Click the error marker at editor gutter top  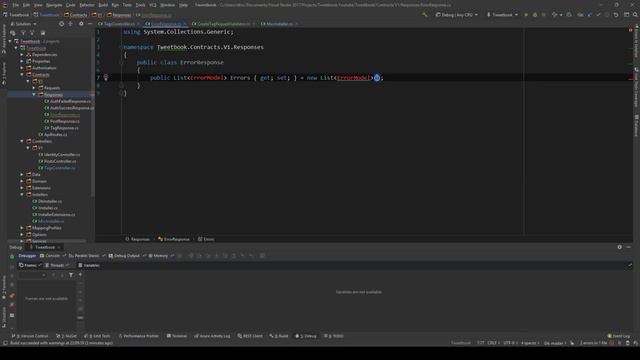point(630,30)
